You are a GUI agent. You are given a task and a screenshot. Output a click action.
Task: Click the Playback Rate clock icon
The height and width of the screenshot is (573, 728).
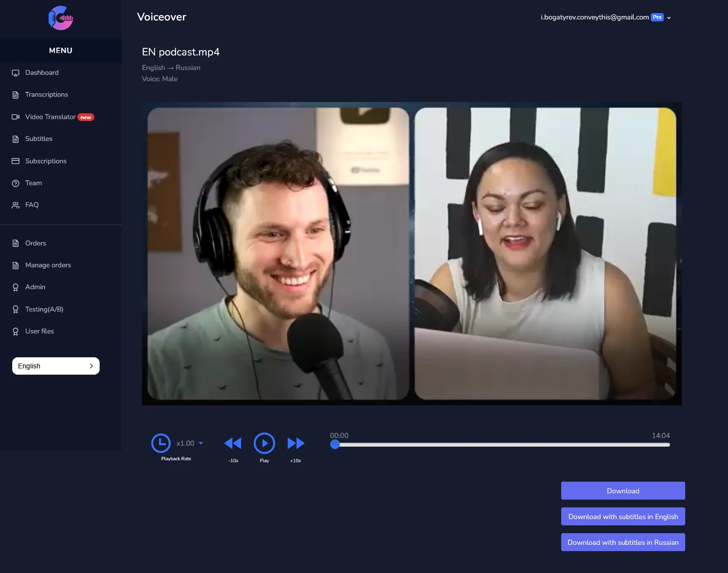(161, 443)
